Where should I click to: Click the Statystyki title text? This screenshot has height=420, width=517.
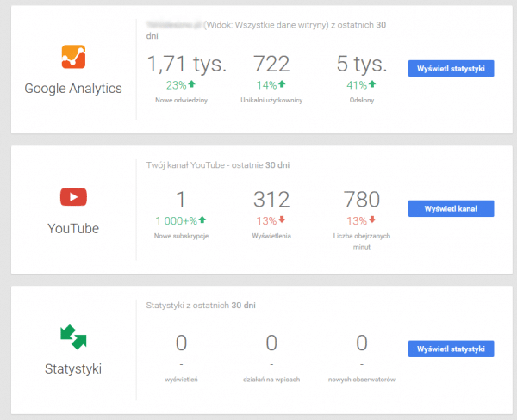[73, 369]
